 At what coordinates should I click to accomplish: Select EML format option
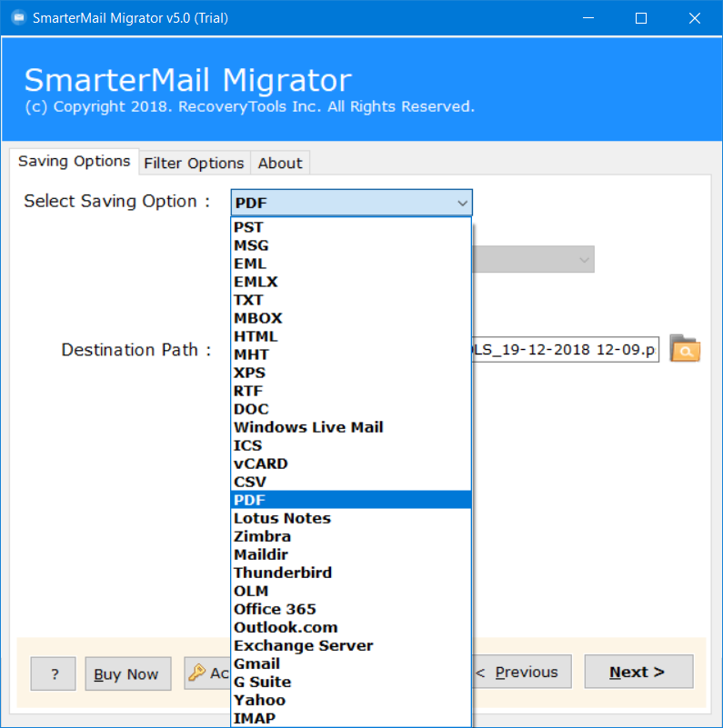pyautogui.click(x=351, y=264)
